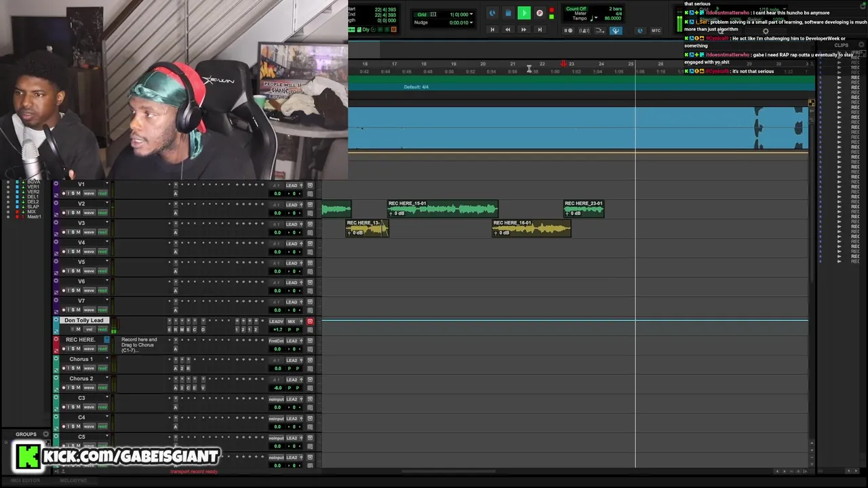Select the Don Tolly Lead track name
The width and height of the screenshot is (868, 488).
(84, 320)
